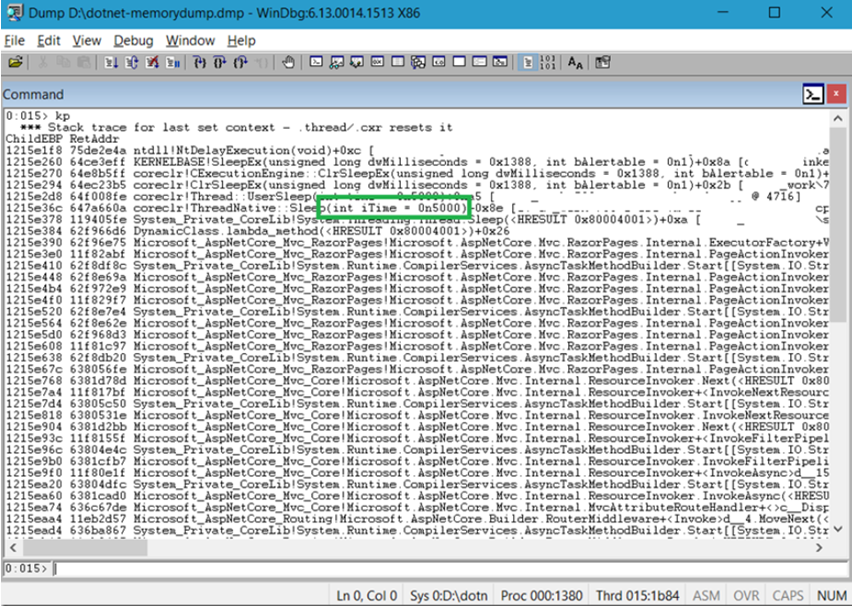Click the Options toolbar icon
This screenshot has width=852, height=606.
click(603, 63)
